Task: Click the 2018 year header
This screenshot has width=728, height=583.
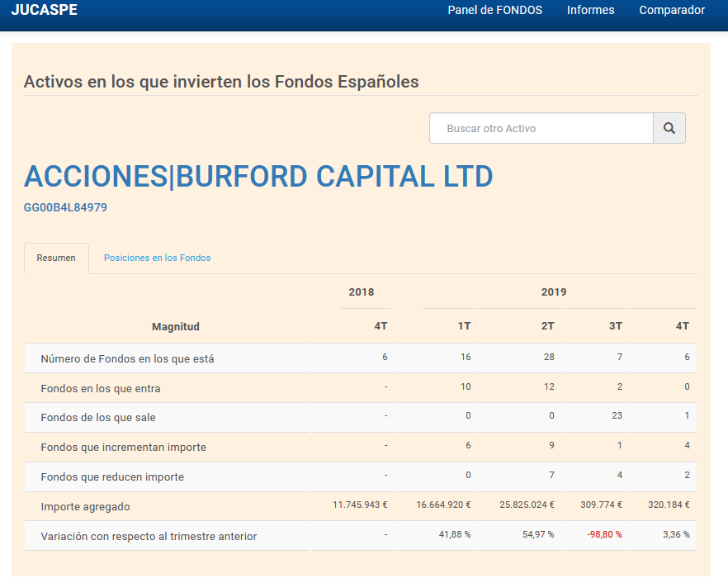Action: point(362,292)
